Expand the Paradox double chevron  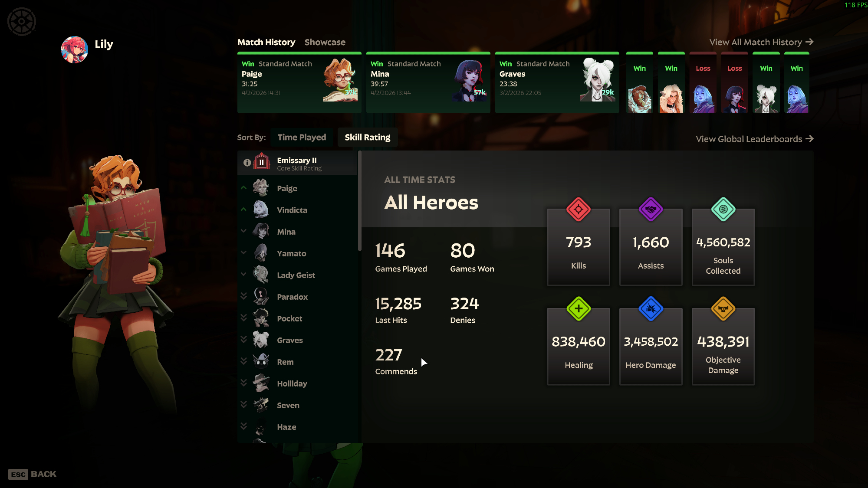click(243, 296)
